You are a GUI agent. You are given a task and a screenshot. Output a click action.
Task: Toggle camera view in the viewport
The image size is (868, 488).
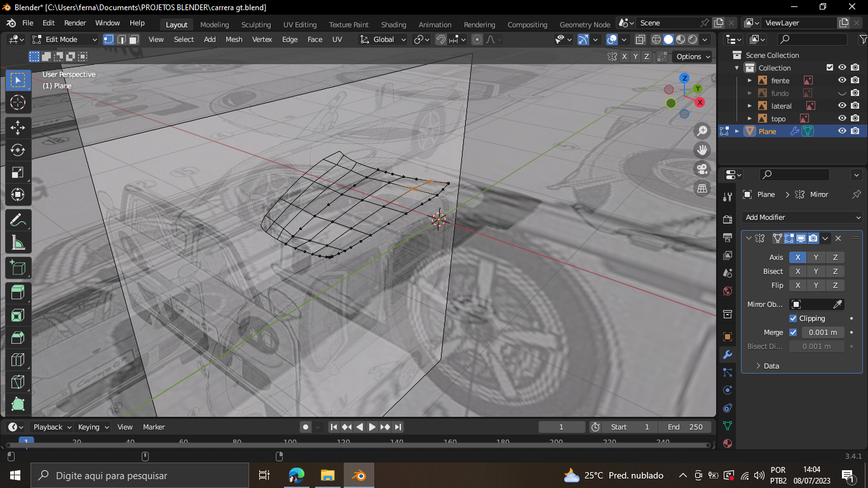click(x=702, y=169)
